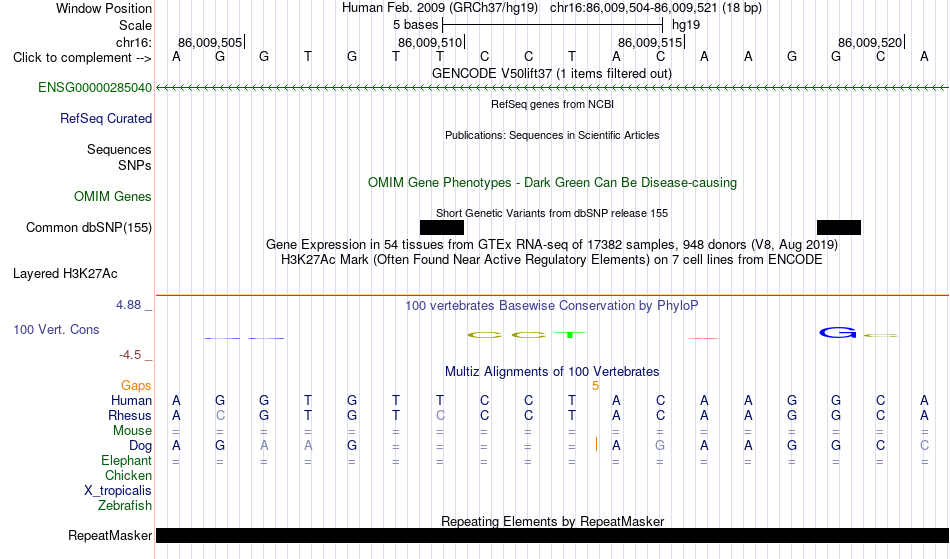Click 'Short Genetic Variants from dbSNP release 155'
The width and height of the screenshot is (950, 559).
[x=552, y=213]
